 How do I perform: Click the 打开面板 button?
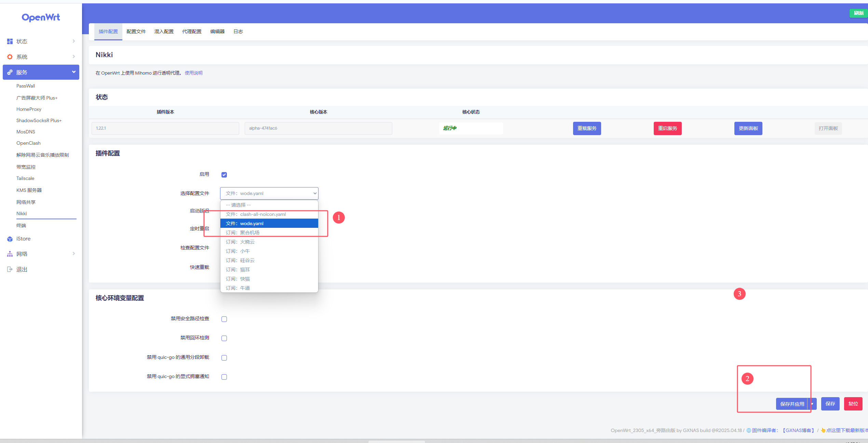pyautogui.click(x=828, y=128)
